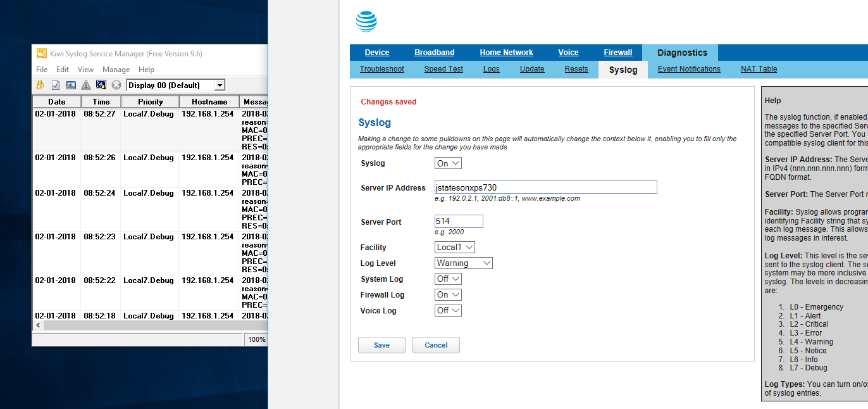Click the AT&T globe logo
Image resolution: width=868 pixels, height=409 pixels.
pos(366,20)
